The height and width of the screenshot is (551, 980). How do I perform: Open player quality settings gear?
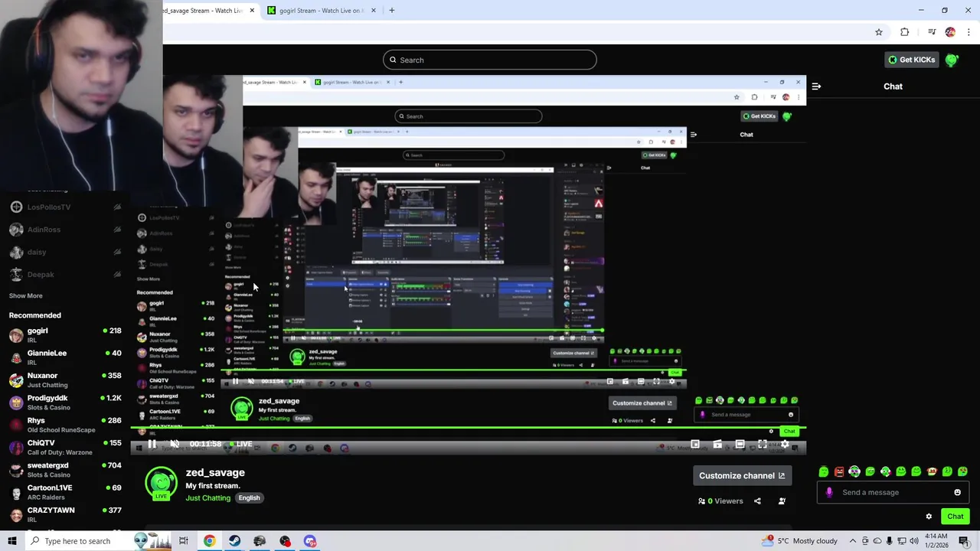(x=785, y=444)
